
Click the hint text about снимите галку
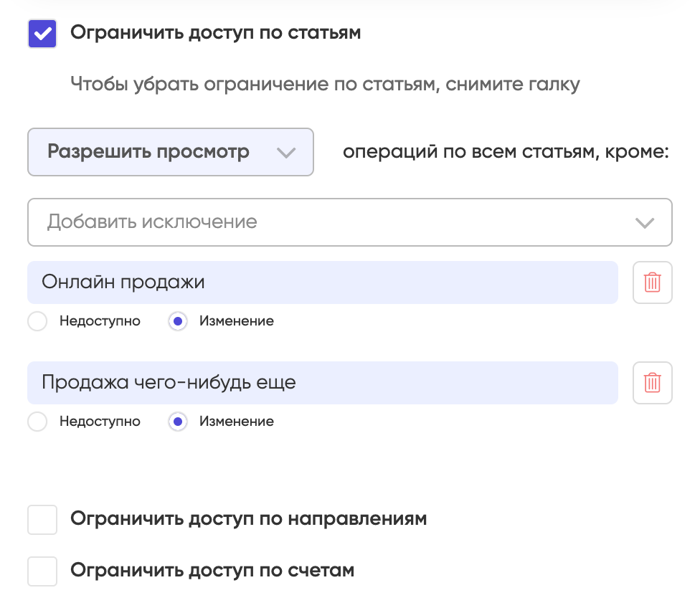click(325, 85)
